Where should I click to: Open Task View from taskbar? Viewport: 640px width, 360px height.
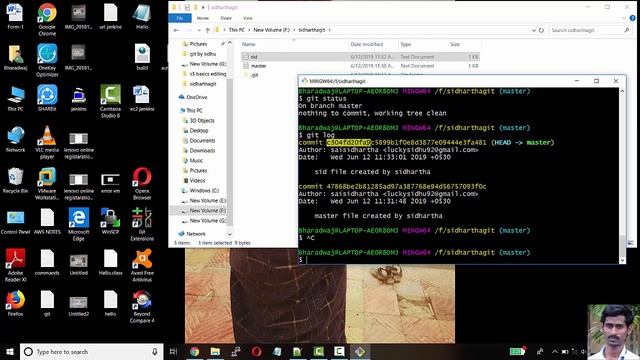(x=173, y=351)
